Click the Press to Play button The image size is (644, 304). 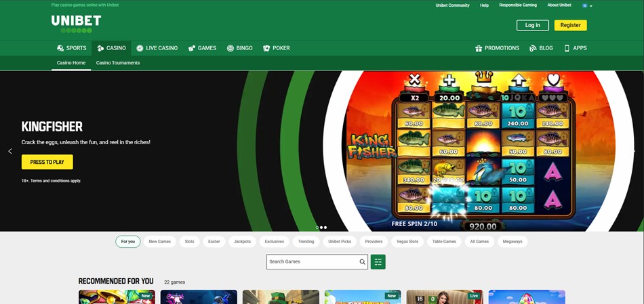pos(47,162)
